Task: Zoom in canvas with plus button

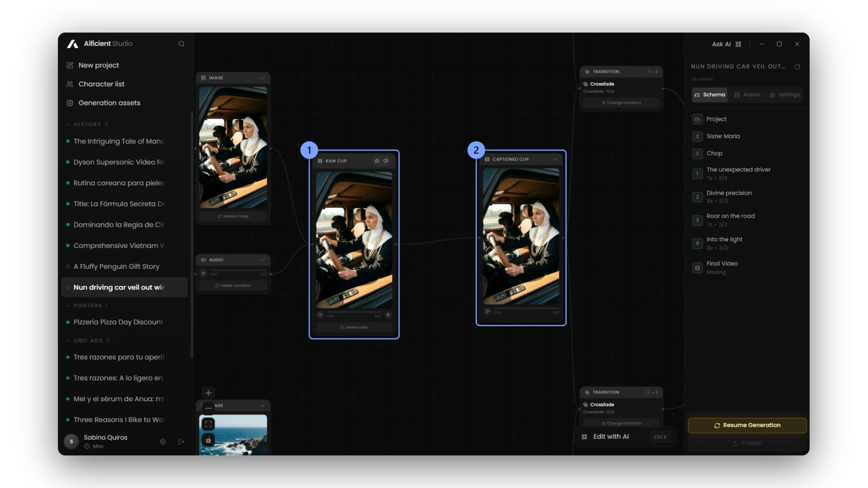Action: (x=208, y=393)
